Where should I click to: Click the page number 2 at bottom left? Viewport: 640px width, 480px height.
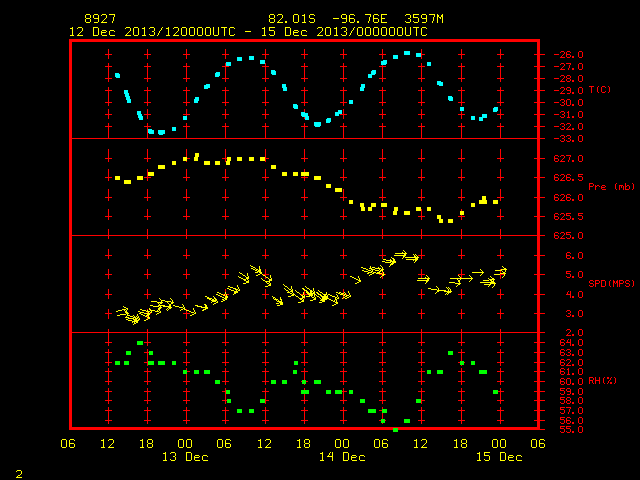point(19,474)
